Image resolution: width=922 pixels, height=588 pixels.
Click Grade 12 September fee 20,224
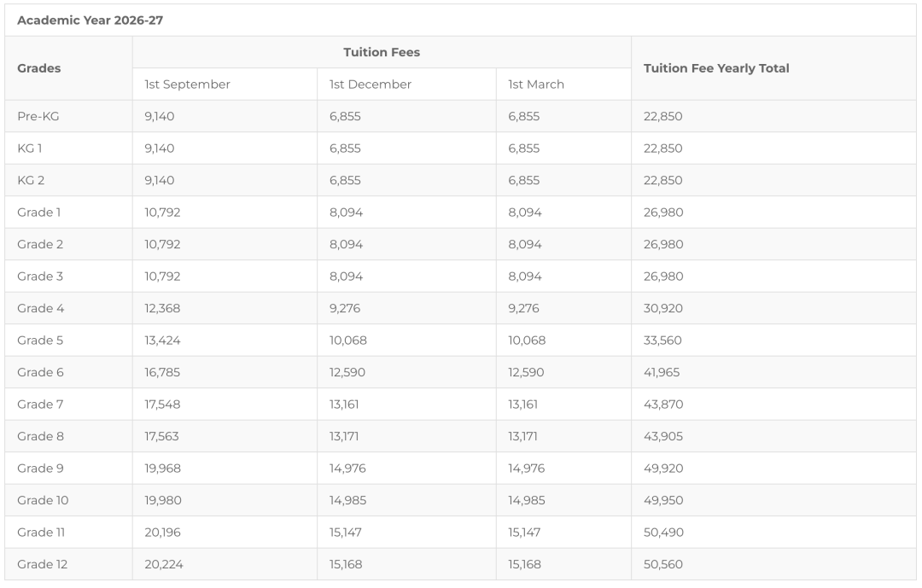coord(164,564)
